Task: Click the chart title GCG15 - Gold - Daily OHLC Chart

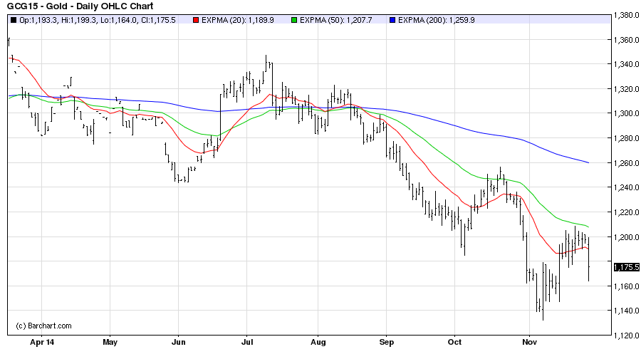Action: click(x=80, y=6)
